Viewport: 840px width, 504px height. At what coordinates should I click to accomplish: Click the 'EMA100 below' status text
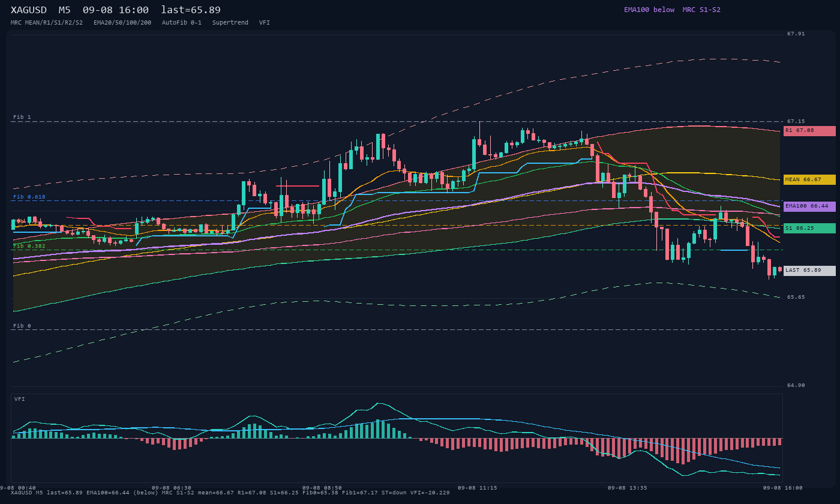[649, 10]
